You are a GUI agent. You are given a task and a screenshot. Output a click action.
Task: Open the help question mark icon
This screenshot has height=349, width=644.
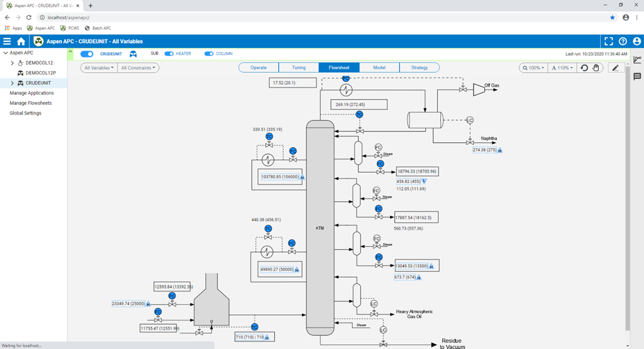pos(623,41)
